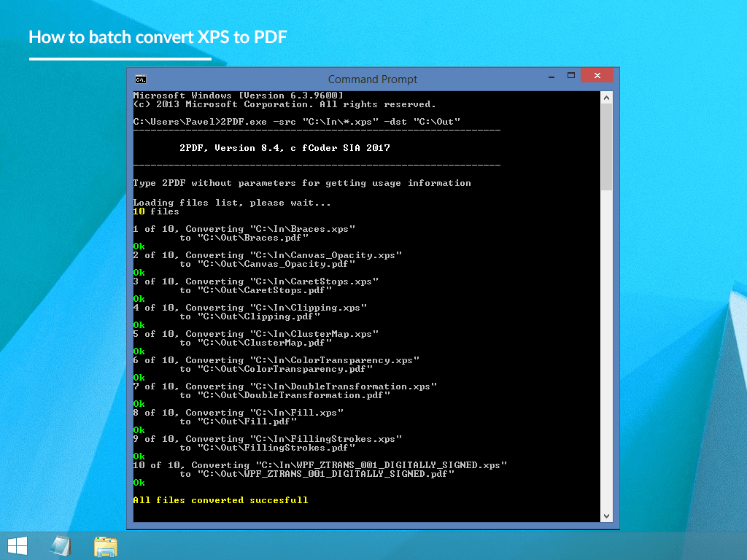This screenshot has height=560, width=747.
Task: Minimize the Command Prompt window
Action: pos(551,76)
